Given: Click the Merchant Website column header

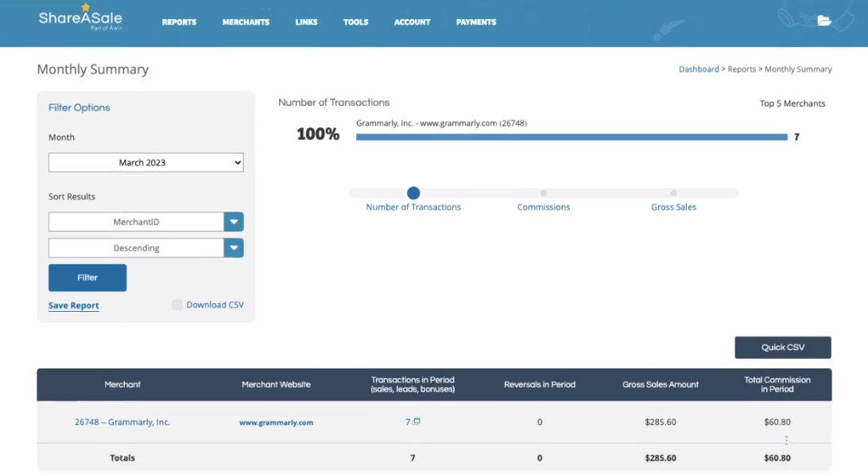Looking at the screenshot, I should pos(277,384).
